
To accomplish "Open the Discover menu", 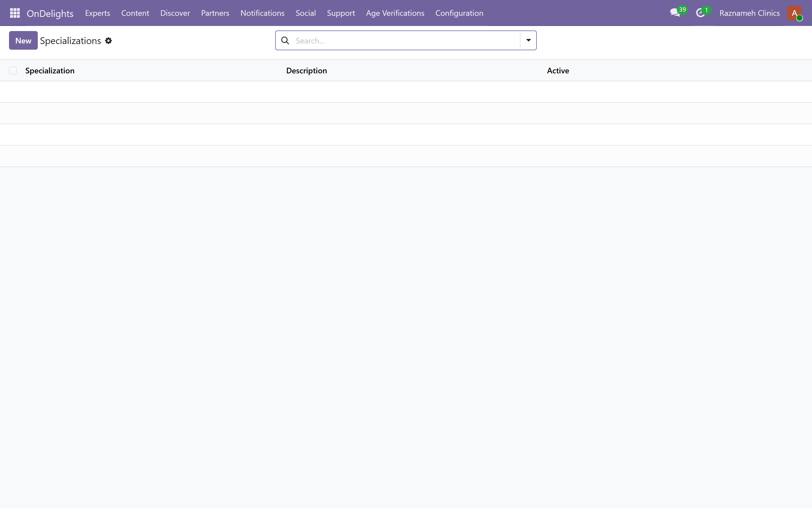I will [x=175, y=13].
